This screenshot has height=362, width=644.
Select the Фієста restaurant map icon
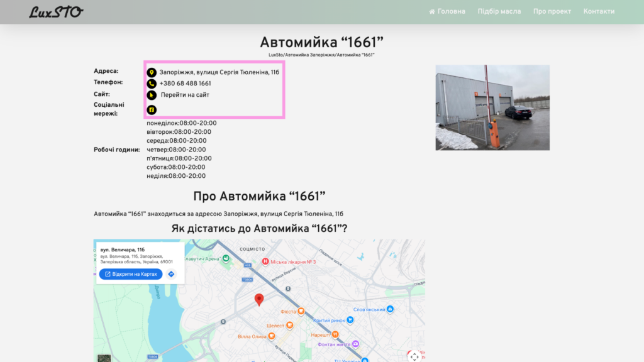click(x=301, y=311)
